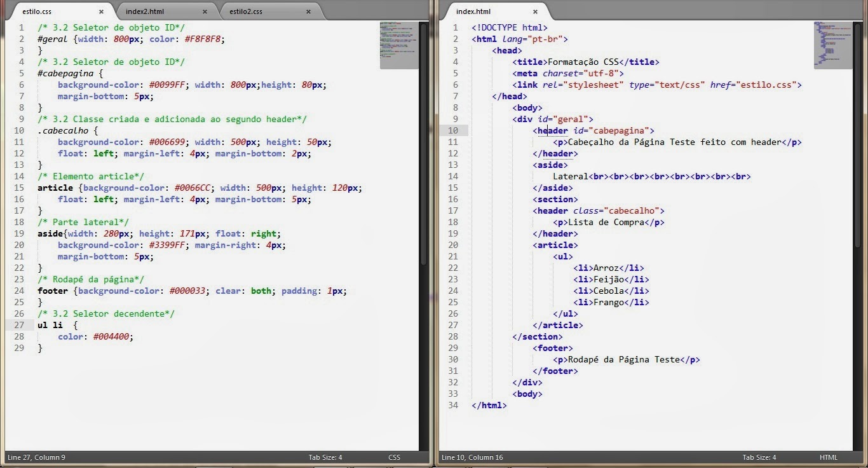Open the CSS syntax selector in the status bar
The width and height of the screenshot is (868, 468).
pos(394,457)
